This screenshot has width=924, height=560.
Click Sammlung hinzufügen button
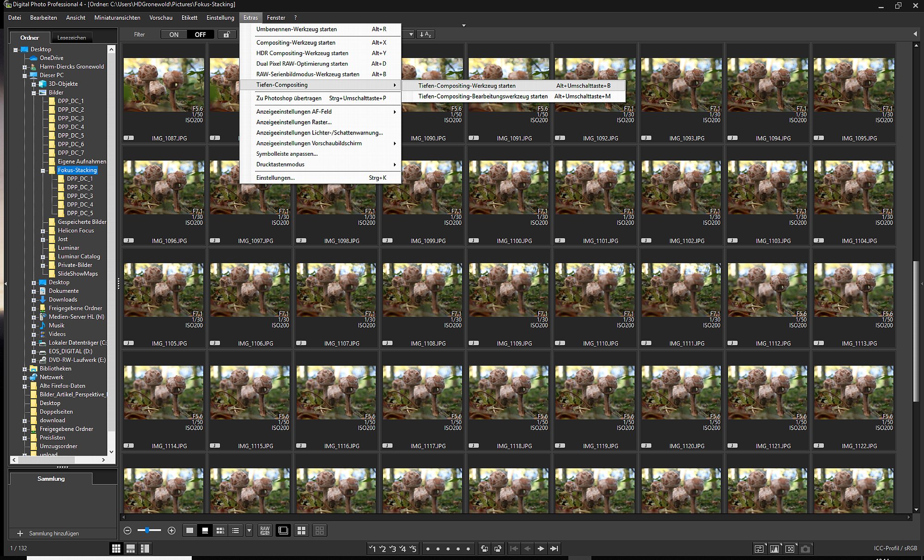[x=48, y=533]
